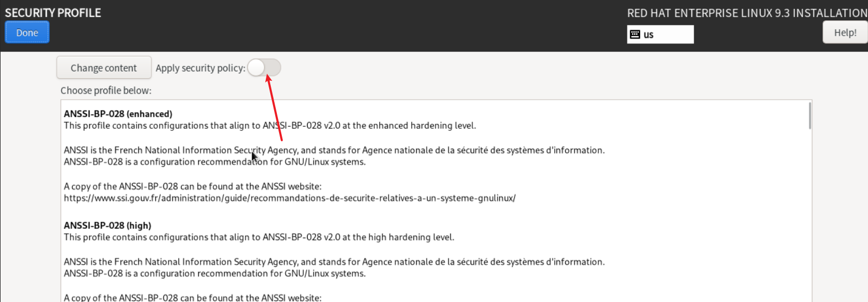Click the enhanced hardening level description line
This screenshot has height=302, width=868.
270,126
